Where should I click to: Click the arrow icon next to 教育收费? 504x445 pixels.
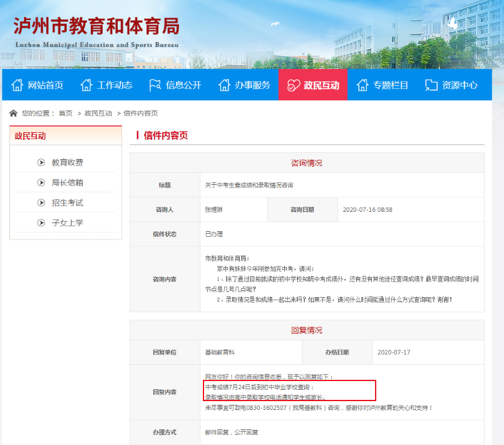pos(41,162)
